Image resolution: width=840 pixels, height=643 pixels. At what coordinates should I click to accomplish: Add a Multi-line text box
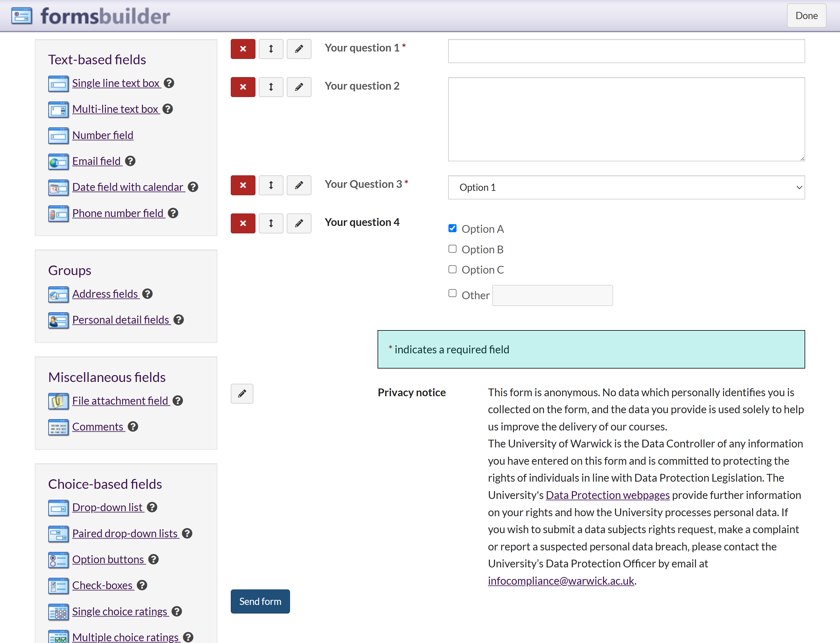point(115,109)
